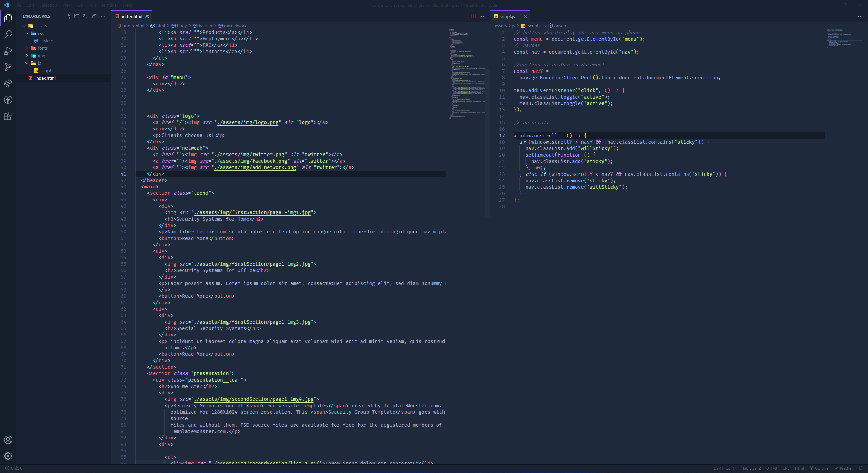Open the Go menu
Screen dimensions: 868x473
click(80, 5)
